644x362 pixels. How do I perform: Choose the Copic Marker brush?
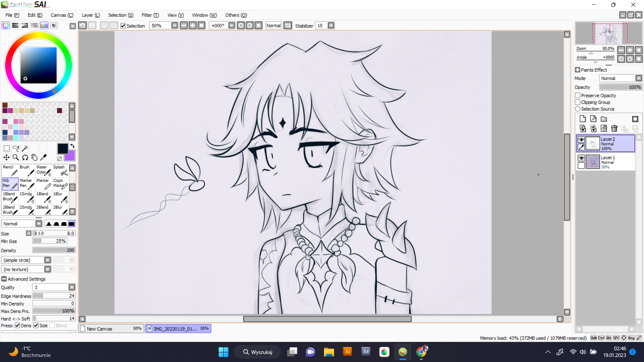60,183
